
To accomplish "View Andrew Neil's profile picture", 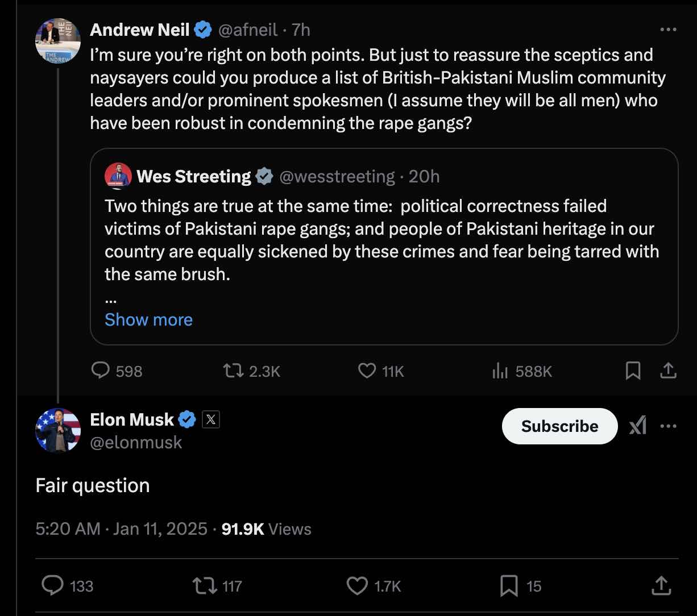I will pos(57,40).
